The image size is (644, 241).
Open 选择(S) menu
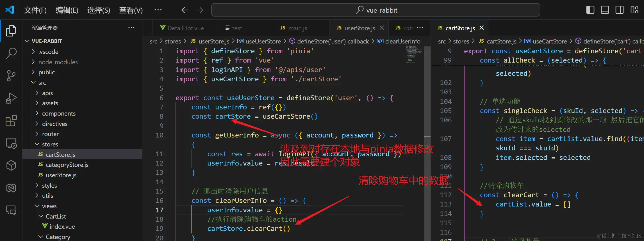(99, 10)
